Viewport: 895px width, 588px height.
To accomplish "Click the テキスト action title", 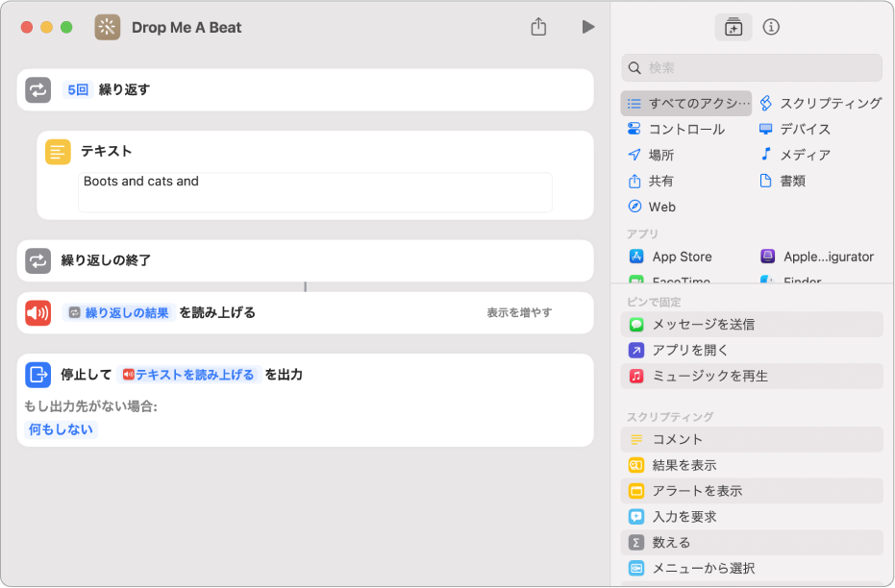I will pos(107,151).
